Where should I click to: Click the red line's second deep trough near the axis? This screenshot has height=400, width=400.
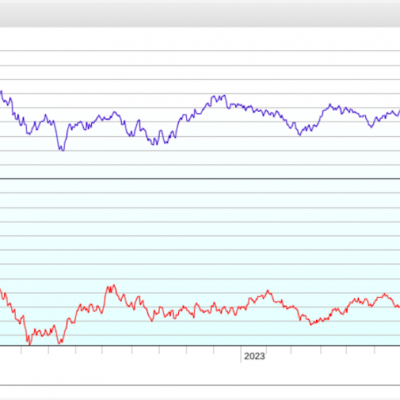pyautogui.click(x=60, y=342)
